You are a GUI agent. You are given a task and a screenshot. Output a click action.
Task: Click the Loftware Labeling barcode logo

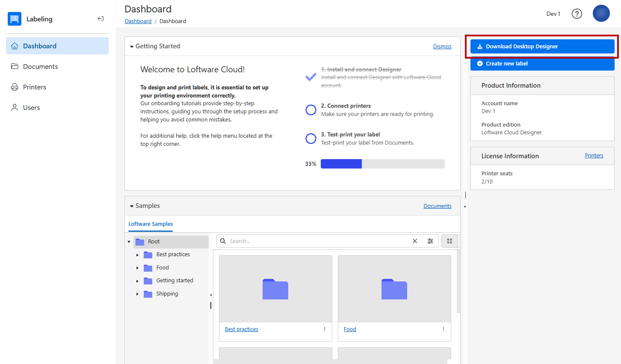coord(15,19)
